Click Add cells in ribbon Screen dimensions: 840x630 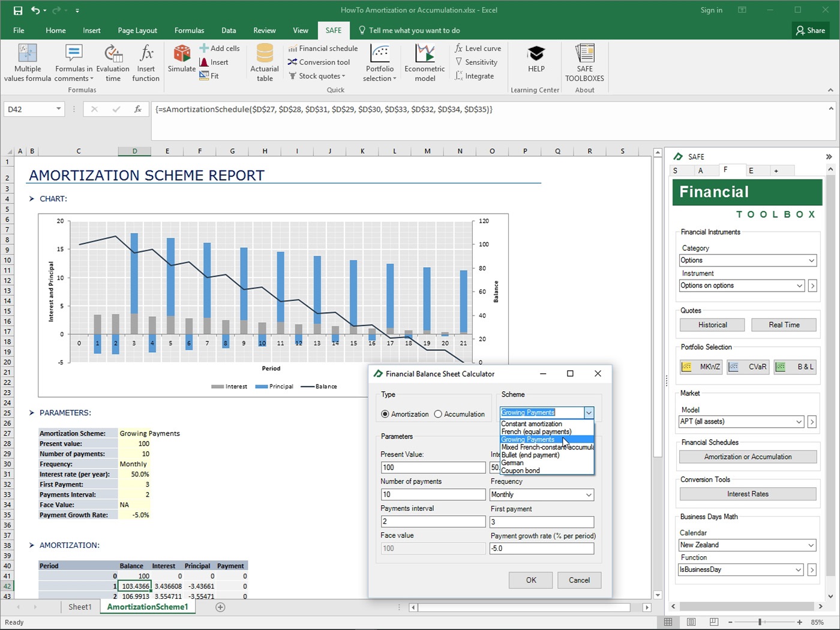(x=220, y=49)
